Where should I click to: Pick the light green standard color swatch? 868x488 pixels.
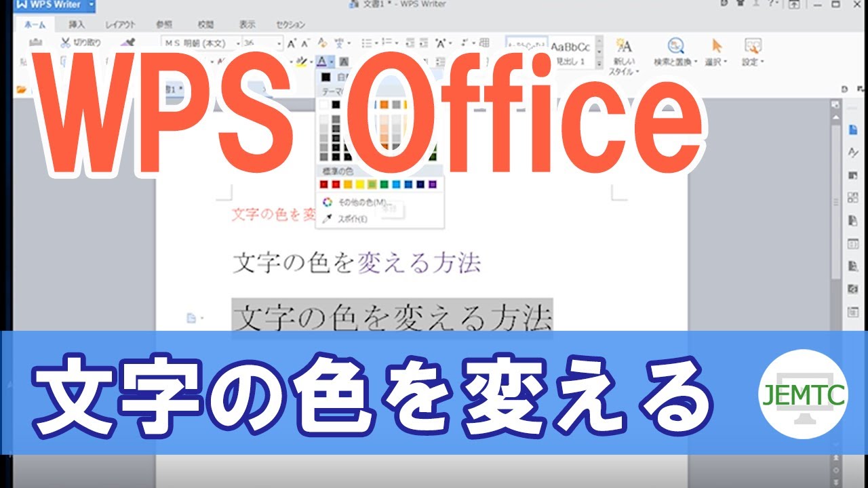pyautogui.click(x=372, y=184)
